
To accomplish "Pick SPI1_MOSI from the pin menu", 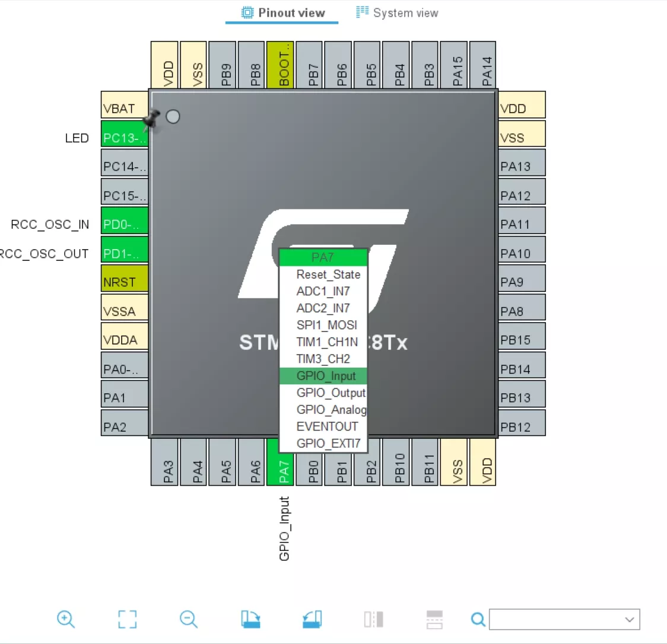I will coord(326,325).
